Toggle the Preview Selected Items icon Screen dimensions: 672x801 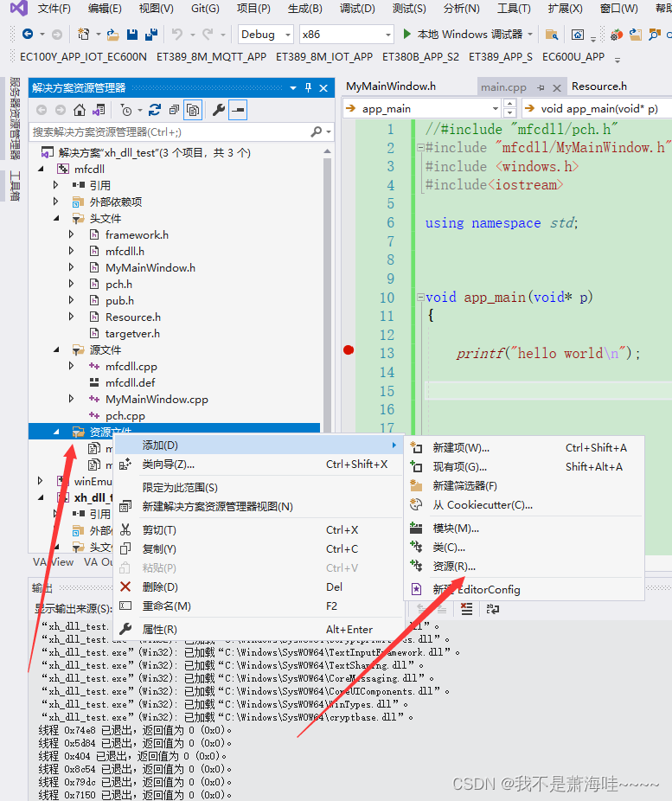click(x=238, y=110)
